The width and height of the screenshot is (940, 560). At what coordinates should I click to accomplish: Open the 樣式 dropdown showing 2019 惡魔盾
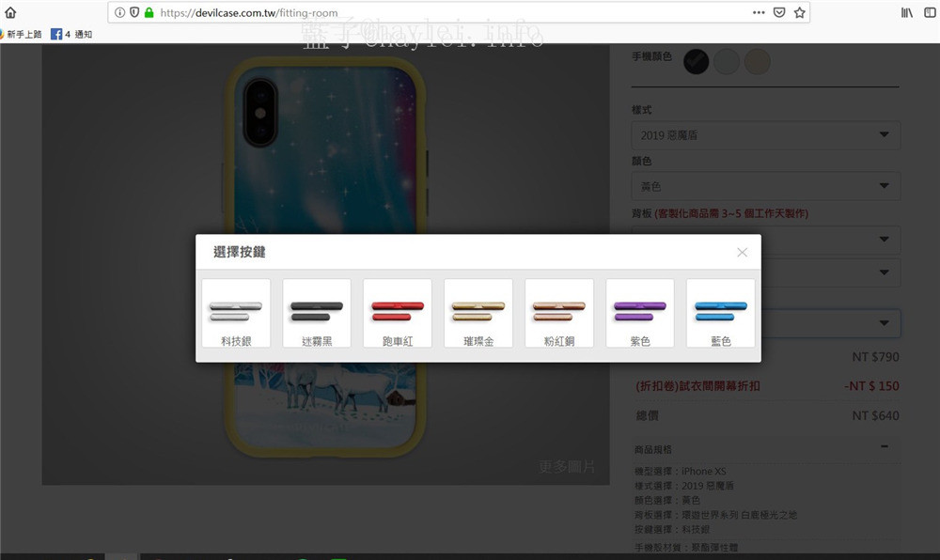765,135
